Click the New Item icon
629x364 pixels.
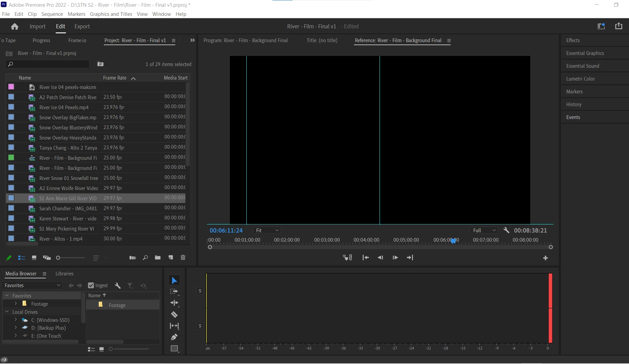[x=171, y=257]
